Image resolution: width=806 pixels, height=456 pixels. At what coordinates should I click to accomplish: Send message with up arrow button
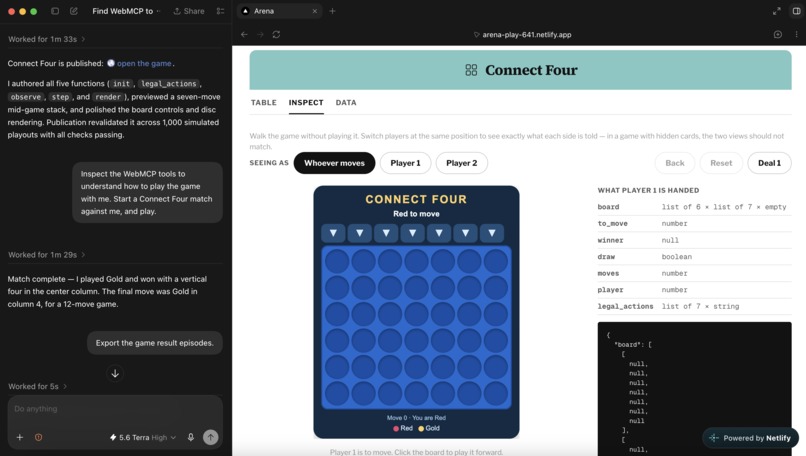[210, 437]
